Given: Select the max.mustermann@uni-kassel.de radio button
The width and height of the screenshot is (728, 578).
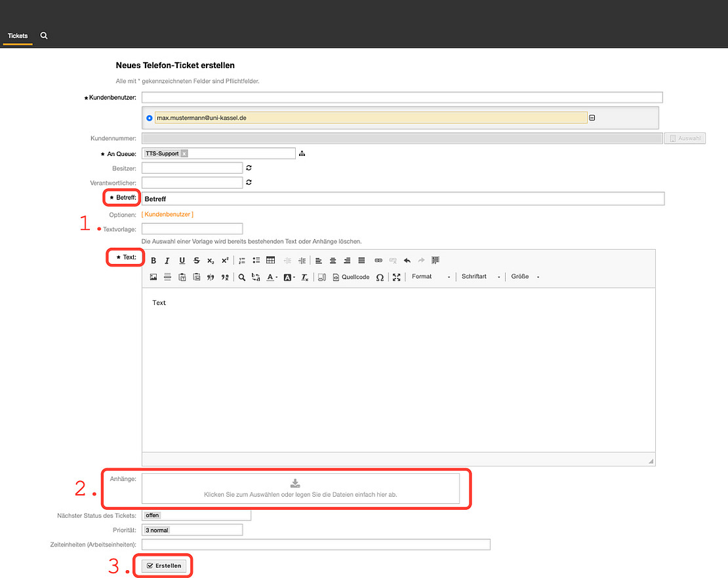Looking at the screenshot, I should coord(150,118).
